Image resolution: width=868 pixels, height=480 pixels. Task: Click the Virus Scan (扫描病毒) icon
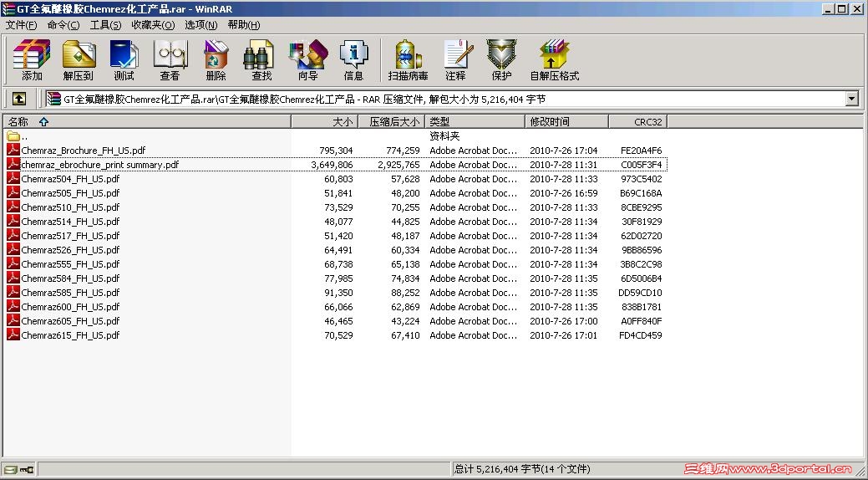click(408, 60)
